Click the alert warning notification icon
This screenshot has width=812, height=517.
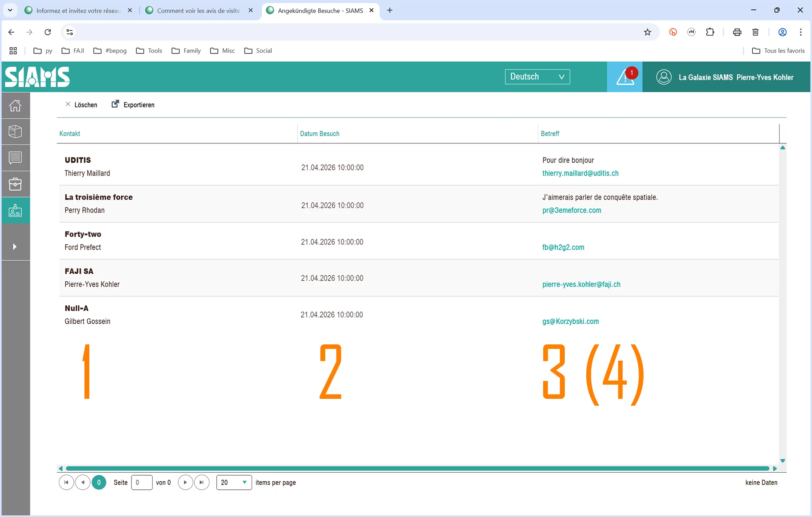click(624, 77)
